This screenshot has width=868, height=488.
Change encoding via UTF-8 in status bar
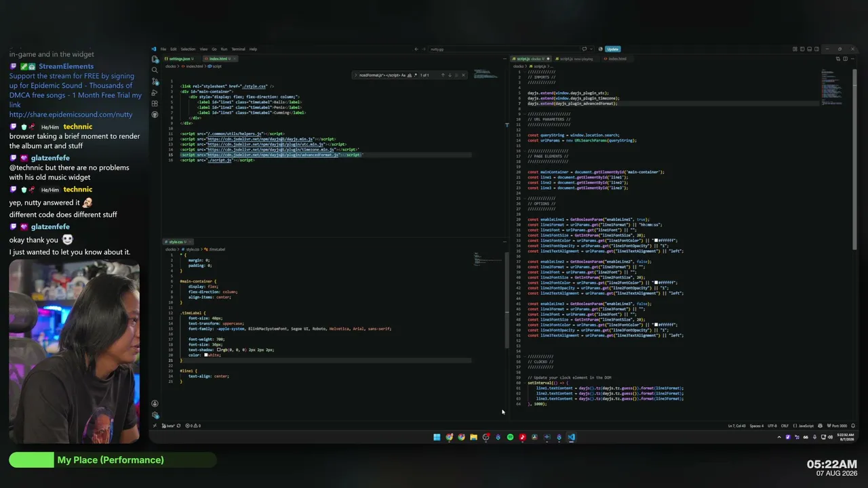(x=772, y=426)
